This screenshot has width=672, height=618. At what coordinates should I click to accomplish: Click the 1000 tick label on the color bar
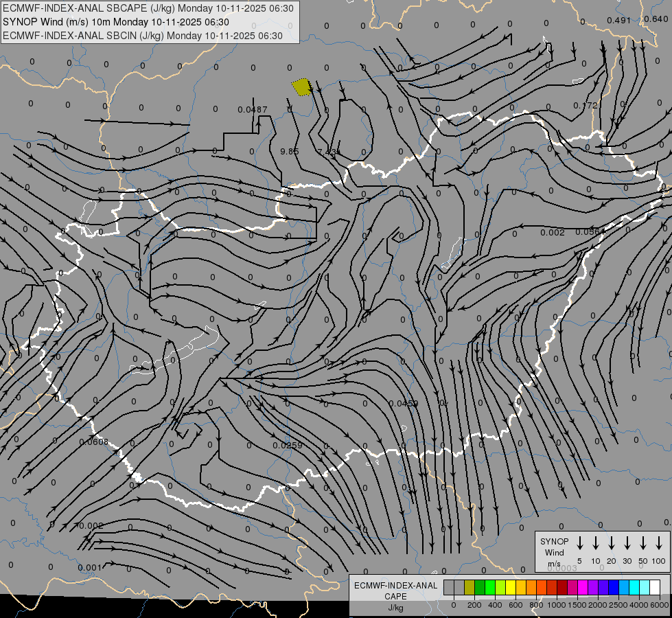557,605
